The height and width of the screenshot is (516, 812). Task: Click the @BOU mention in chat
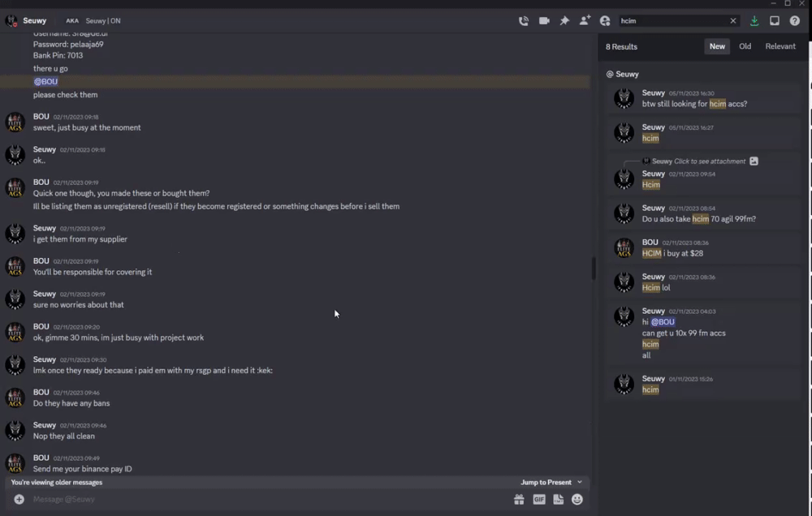coord(45,81)
